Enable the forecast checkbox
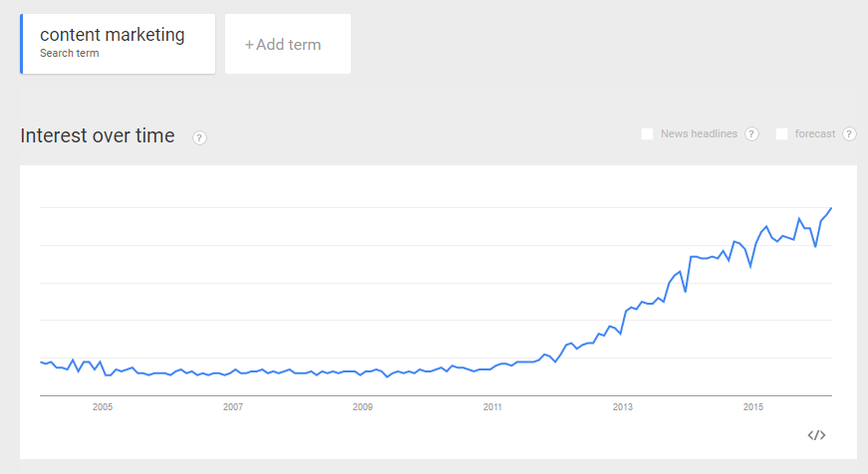Screen dimensions: 868x474 781,133
